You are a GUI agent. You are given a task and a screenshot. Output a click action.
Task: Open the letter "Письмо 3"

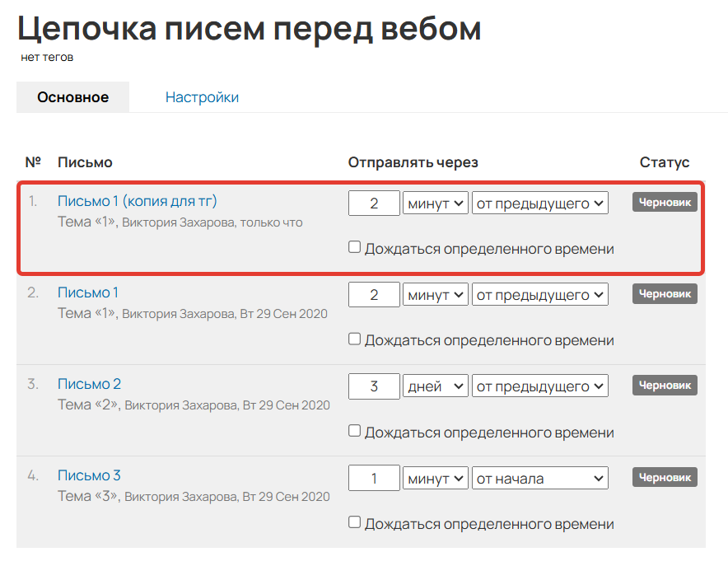point(87,475)
